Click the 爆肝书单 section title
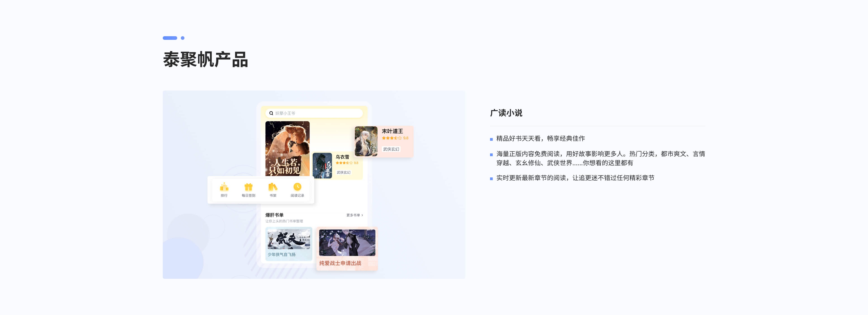The height and width of the screenshot is (315, 868). pyautogui.click(x=274, y=215)
